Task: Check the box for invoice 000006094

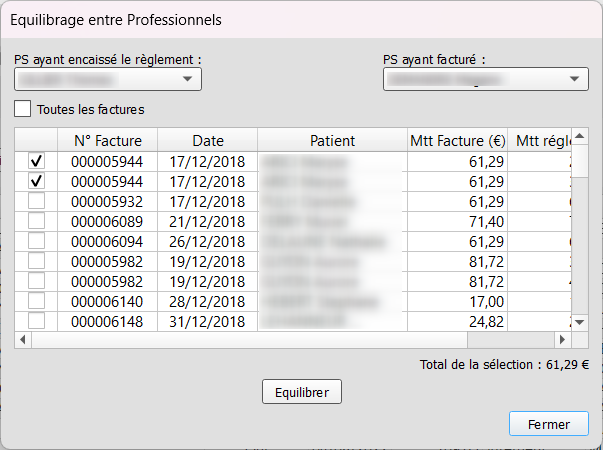Action: 37,241
